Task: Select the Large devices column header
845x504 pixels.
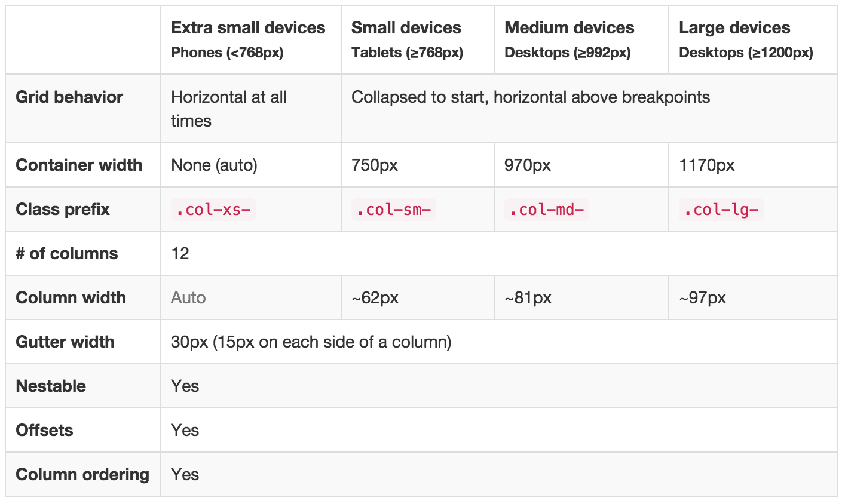Action: pyautogui.click(x=734, y=28)
